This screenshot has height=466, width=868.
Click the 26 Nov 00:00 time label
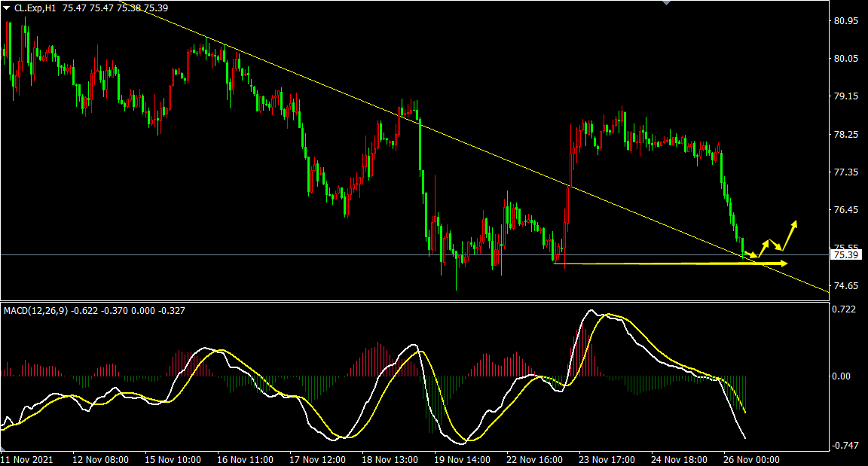pos(750,459)
